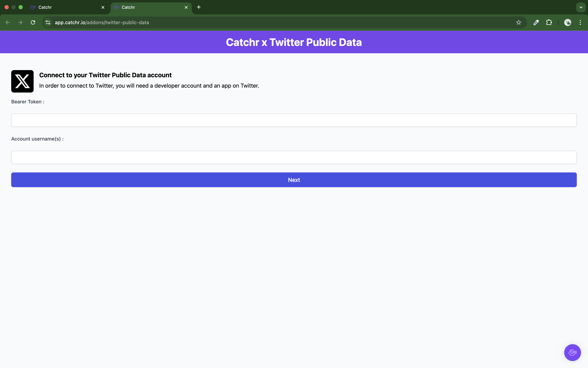
Task: Open the eyedropper extension icon
Action: [x=536, y=22]
